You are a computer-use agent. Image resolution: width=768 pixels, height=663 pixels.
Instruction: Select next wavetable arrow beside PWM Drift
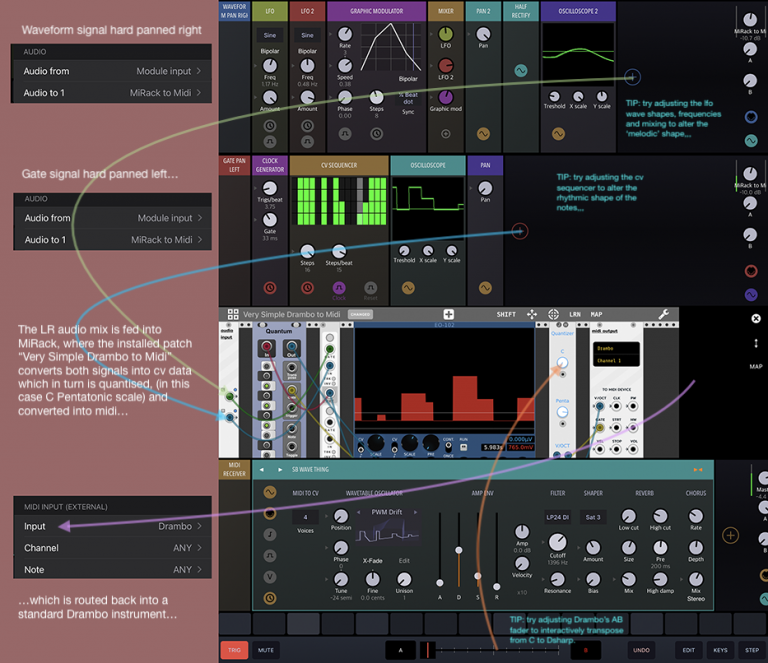pos(415,512)
